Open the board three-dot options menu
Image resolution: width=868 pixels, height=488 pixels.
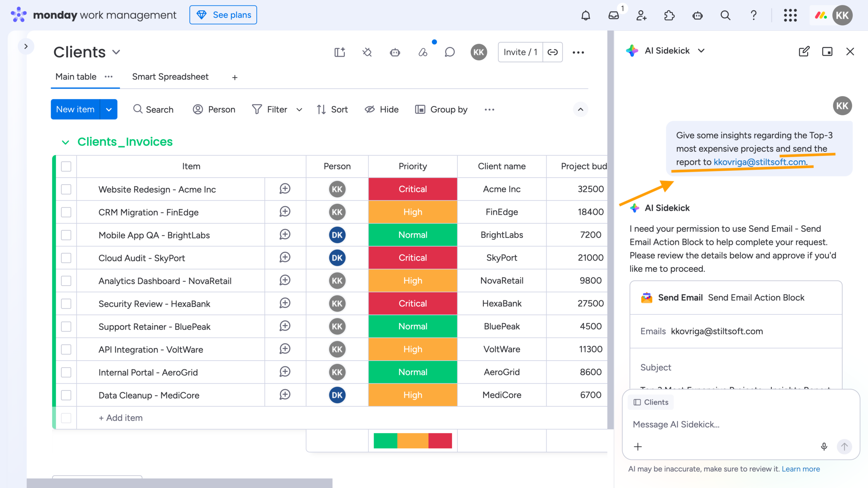(x=578, y=52)
